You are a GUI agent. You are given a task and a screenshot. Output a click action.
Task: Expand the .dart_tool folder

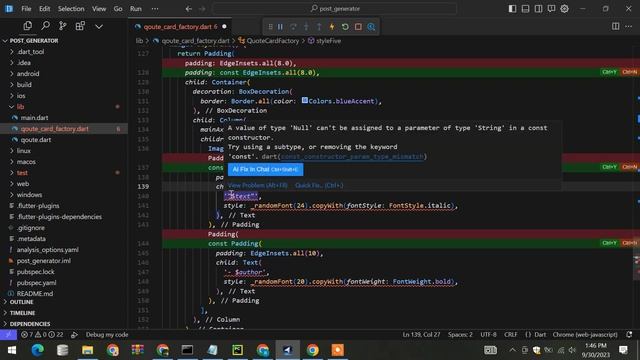tap(31, 52)
